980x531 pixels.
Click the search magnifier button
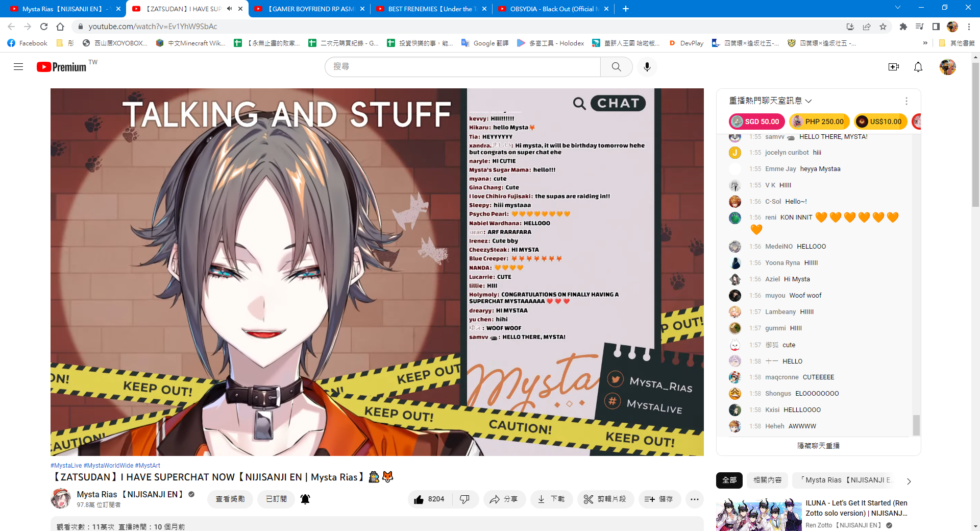(x=616, y=67)
